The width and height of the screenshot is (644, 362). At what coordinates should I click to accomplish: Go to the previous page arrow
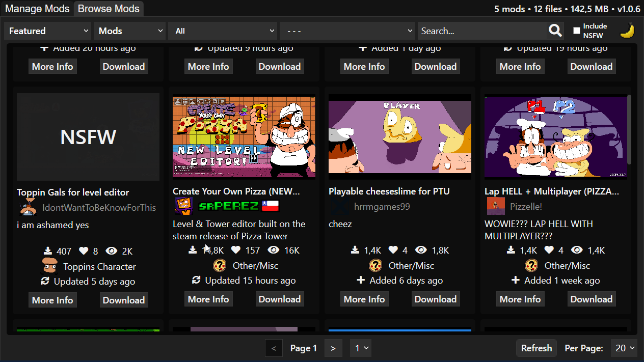tap(274, 348)
